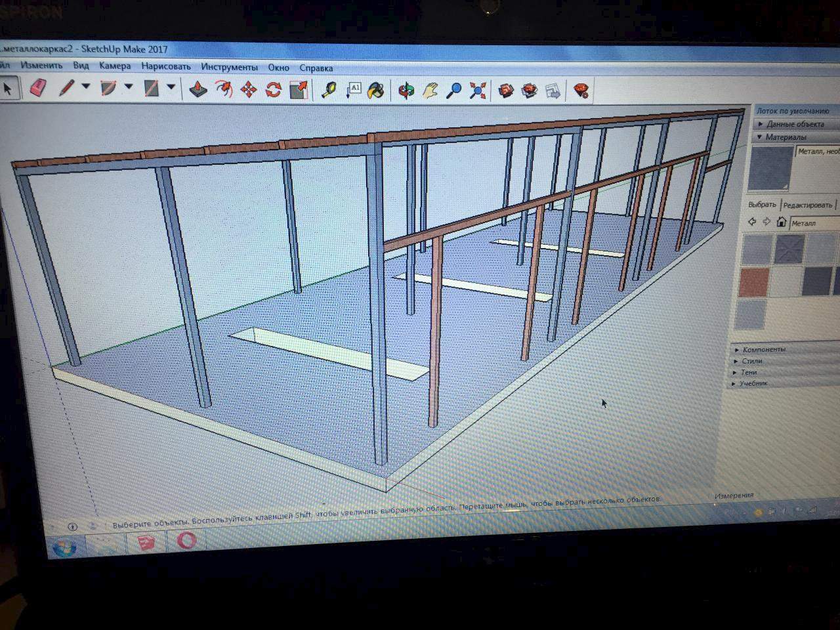Click the material name field Металл, необ
This screenshot has width=840, height=630.
tap(818, 152)
